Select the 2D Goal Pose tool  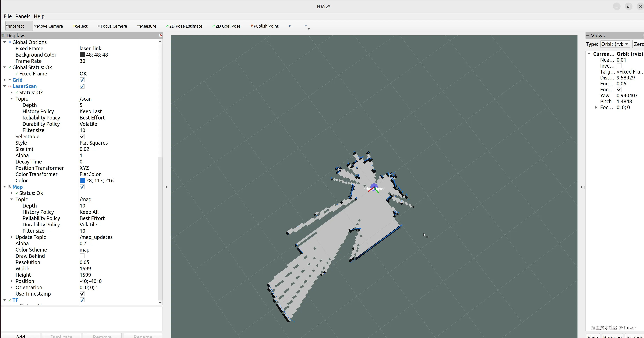click(x=226, y=26)
